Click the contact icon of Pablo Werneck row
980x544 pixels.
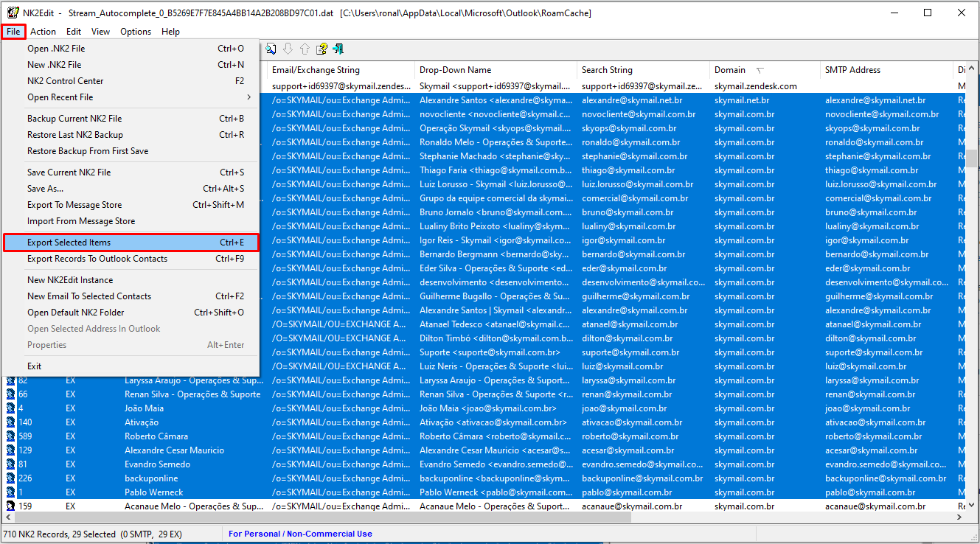10,492
